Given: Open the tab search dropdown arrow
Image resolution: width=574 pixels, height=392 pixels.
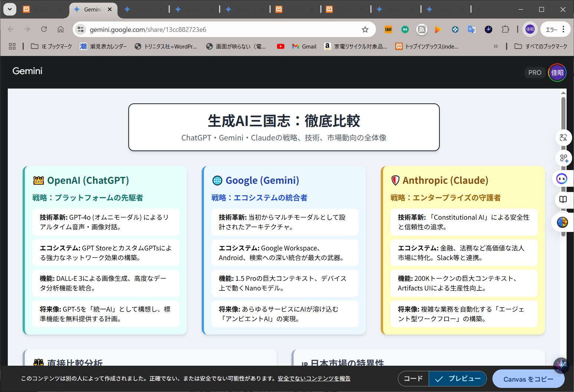Looking at the screenshot, I should point(10,9).
